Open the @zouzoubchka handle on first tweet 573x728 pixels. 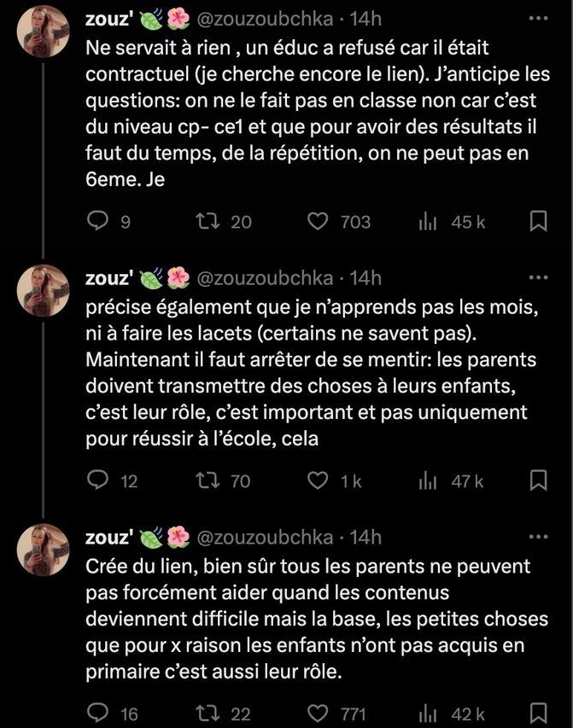coord(266,19)
